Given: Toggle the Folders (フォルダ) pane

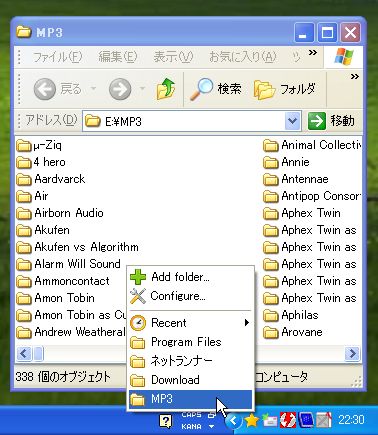Looking at the screenshot, I should click(x=284, y=89).
